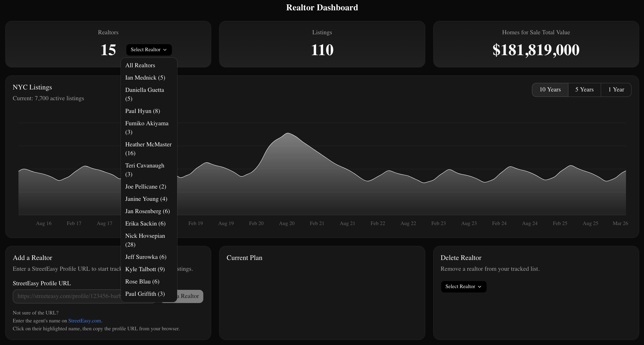Screen dimensions: 644x345
Task: Click the 'Not sure of the URL?' hint text
Action: coord(36,313)
